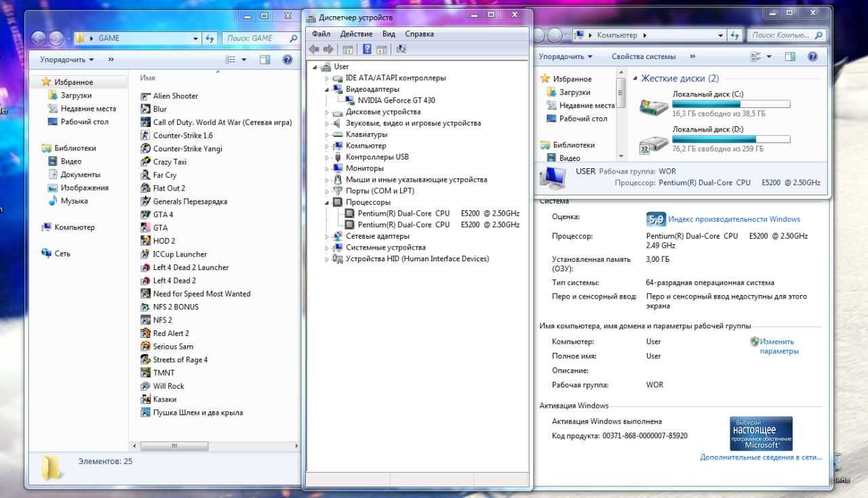
Task: Select Сеть in GAME window sidebar
Action: pyautogui.click(x=62, y=254)
